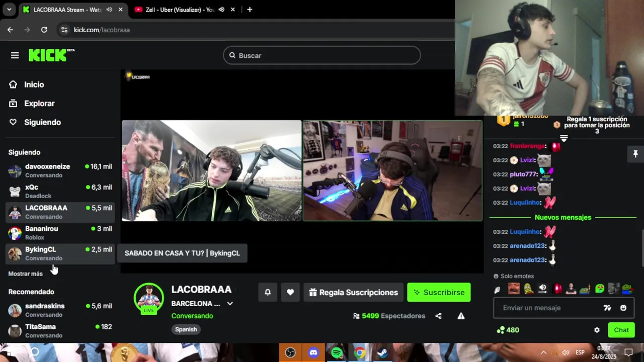The image size is (644, 362).
Task: Open recommended channel TitaSama
Action: (x=60, y=331)
